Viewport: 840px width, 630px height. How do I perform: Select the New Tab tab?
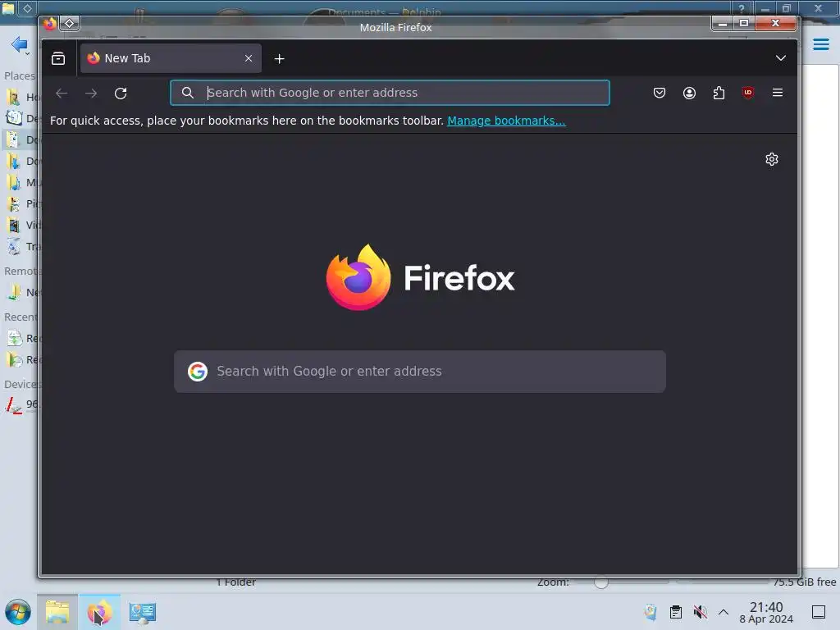point(171,58)
